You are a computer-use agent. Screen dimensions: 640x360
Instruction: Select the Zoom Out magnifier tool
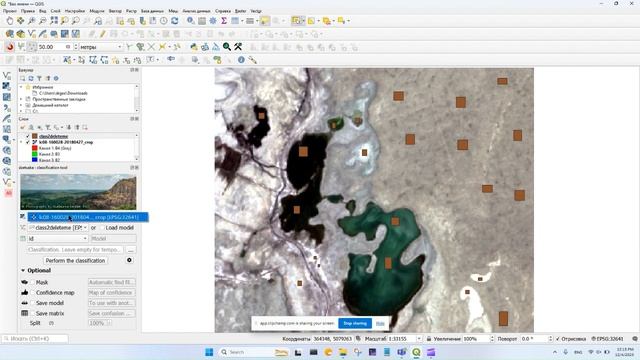(42, 20)
